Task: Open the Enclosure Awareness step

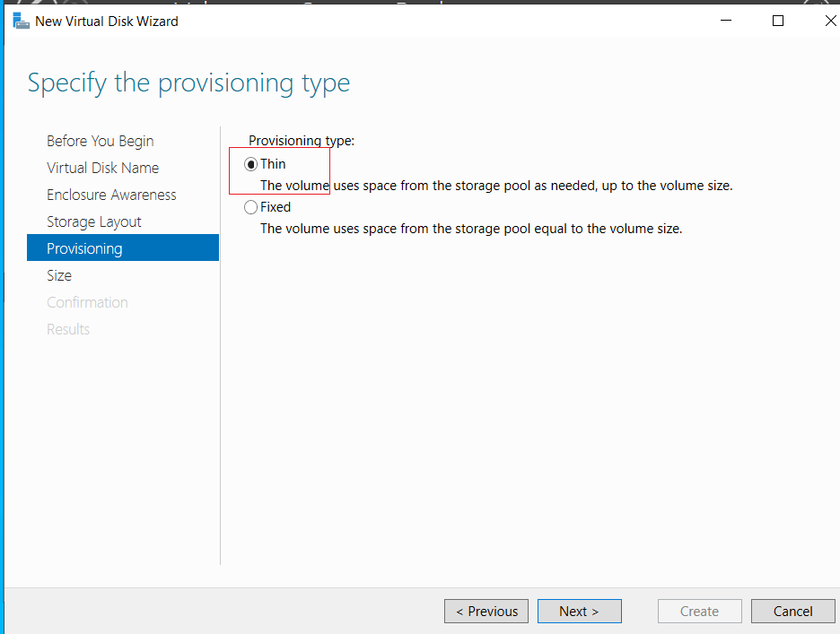Action: [x=111, y=195]
